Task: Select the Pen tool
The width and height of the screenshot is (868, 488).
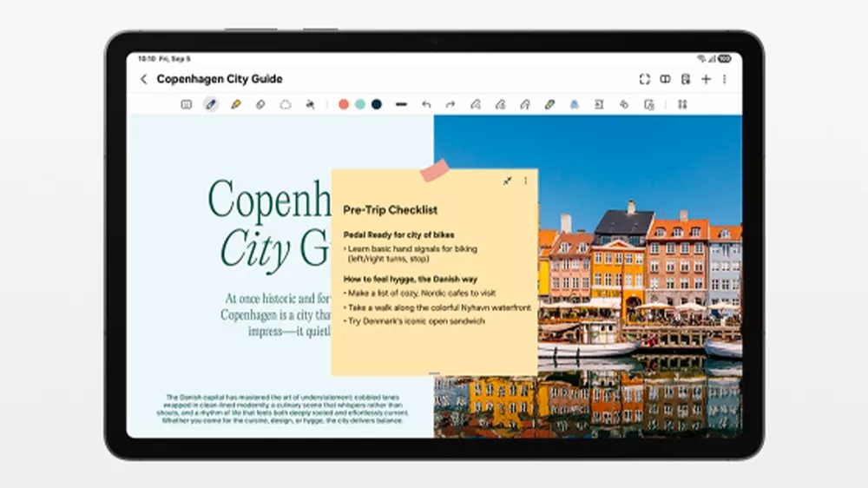Action: pos(211,104)
